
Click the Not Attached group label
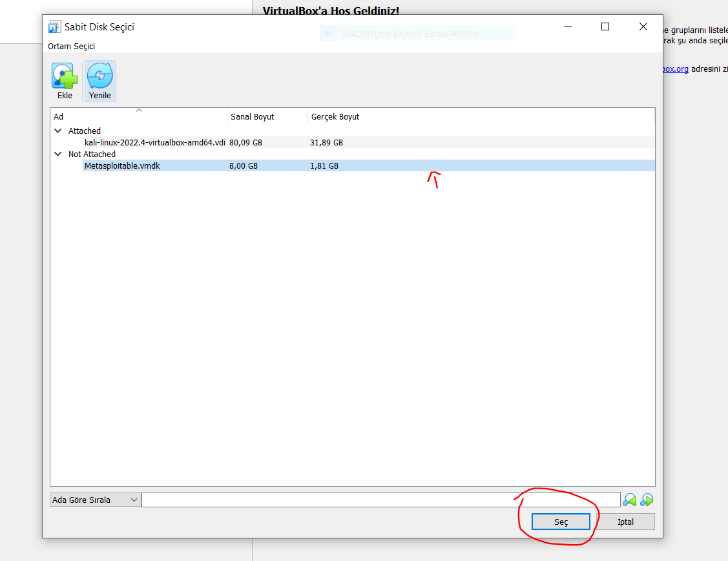click(x=92, y=154)
